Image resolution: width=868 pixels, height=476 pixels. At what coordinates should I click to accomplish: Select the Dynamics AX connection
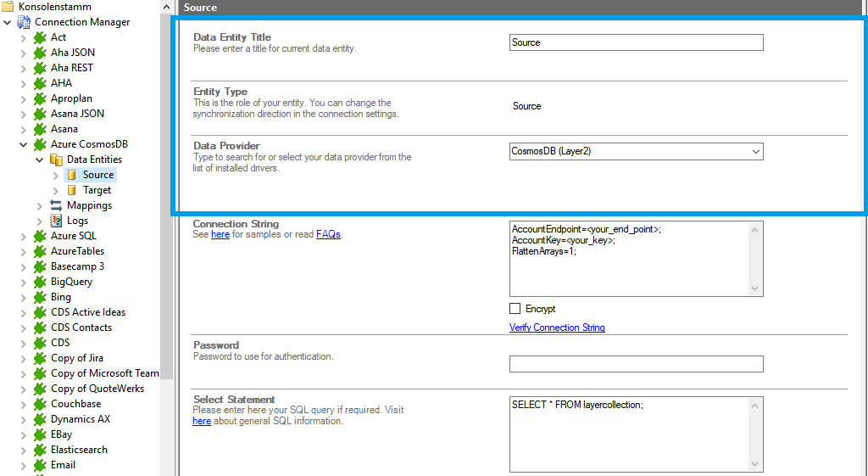pyautogui.click(x=80, y=419)
